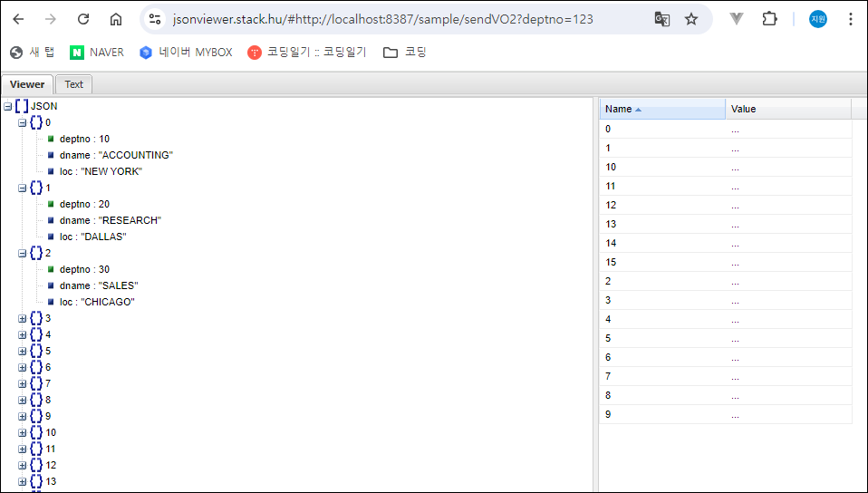
Task: Open the 네이버 MYBOX bookmark
Action: (186, 53)
